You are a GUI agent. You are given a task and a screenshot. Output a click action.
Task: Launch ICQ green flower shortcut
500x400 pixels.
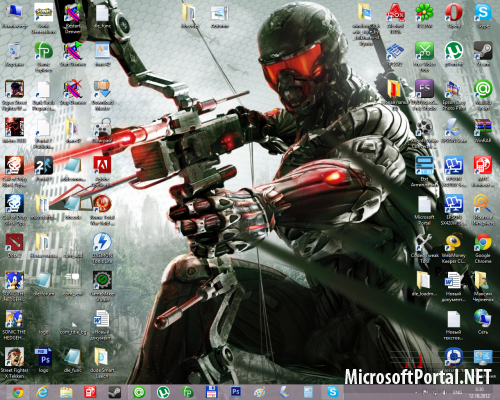pyautogui.click(x=424, y=15)
